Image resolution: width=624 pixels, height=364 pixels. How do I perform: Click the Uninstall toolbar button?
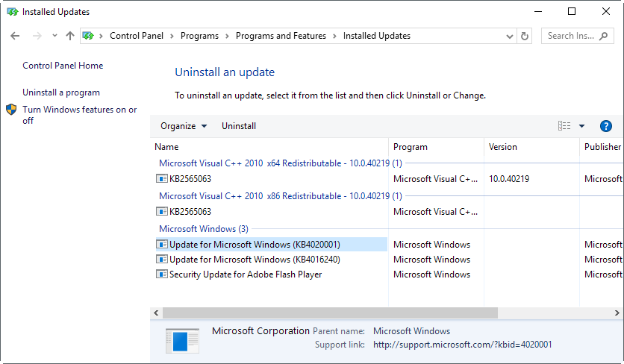click(239, 126)
